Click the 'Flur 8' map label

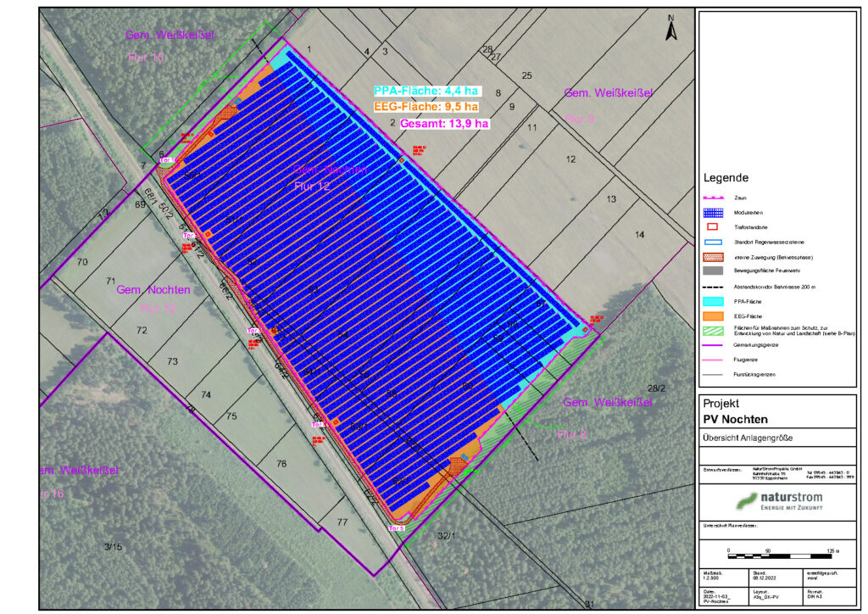(x=571, y=434)
